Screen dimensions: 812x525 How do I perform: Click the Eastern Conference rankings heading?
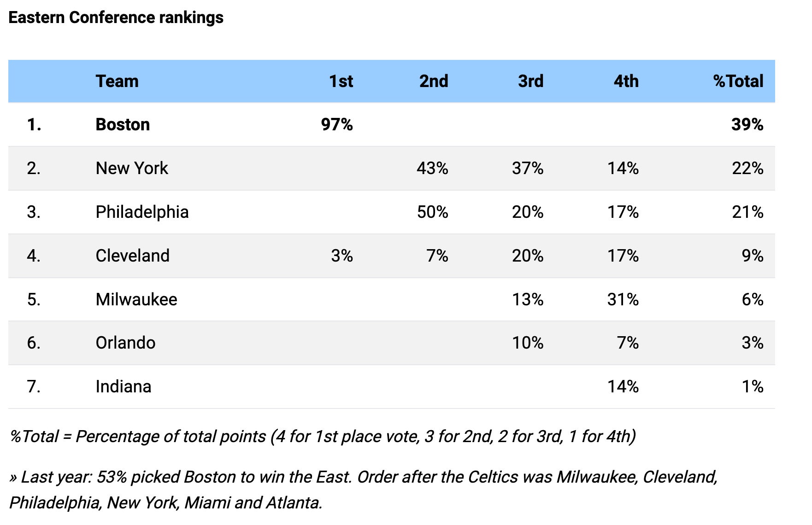(116, 17)
